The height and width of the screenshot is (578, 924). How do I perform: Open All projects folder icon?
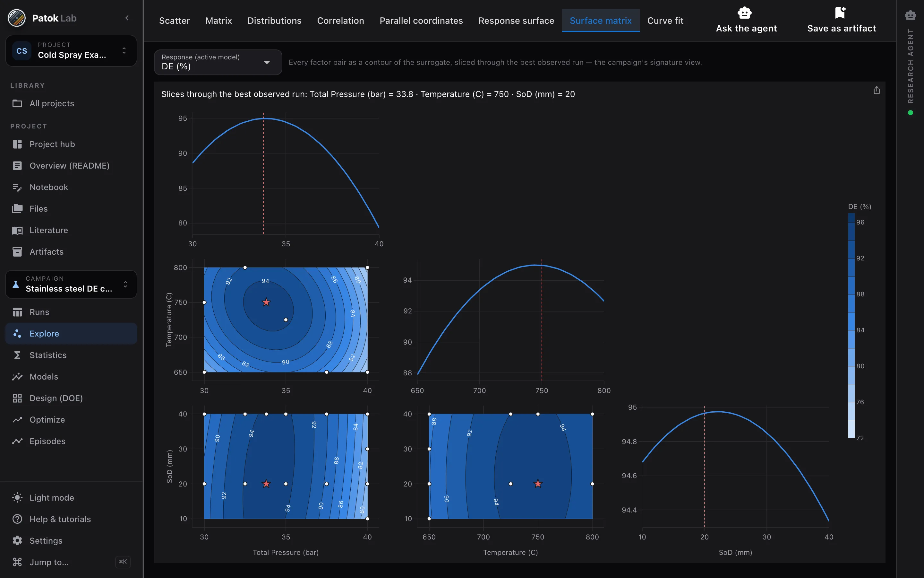click(17, 103)
